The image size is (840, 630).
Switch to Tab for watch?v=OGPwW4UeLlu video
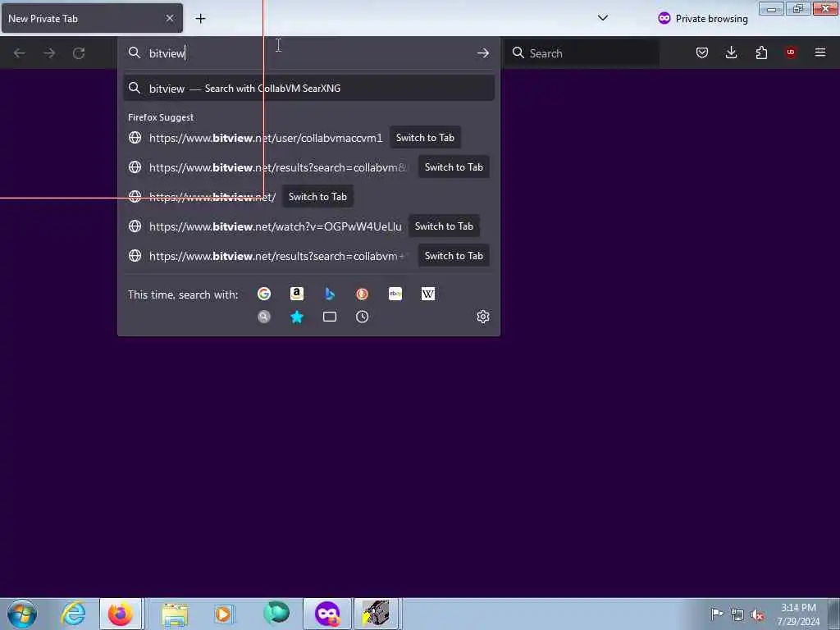[444, 226]
